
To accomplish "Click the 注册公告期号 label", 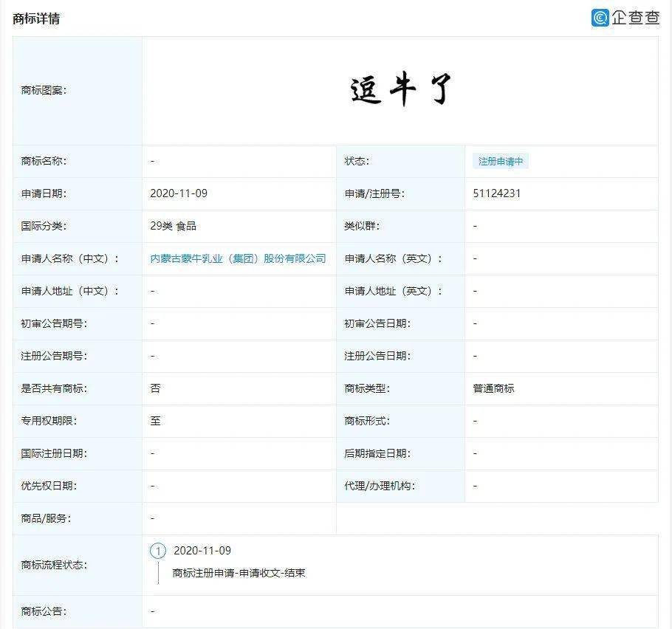I will pos(54,356).
